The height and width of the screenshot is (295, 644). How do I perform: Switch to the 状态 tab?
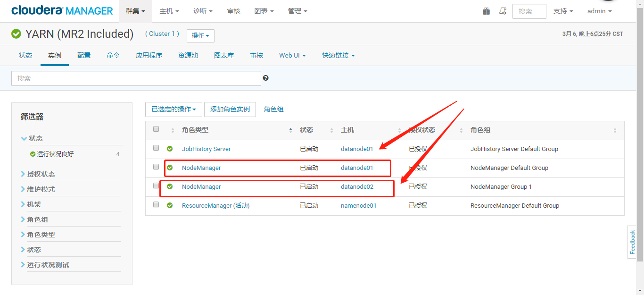[x=25, y=55]
